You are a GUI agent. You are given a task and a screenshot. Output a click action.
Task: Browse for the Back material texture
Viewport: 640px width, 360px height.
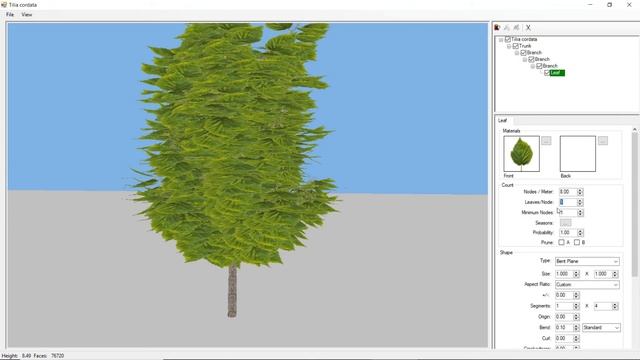(x=603, y=141)
